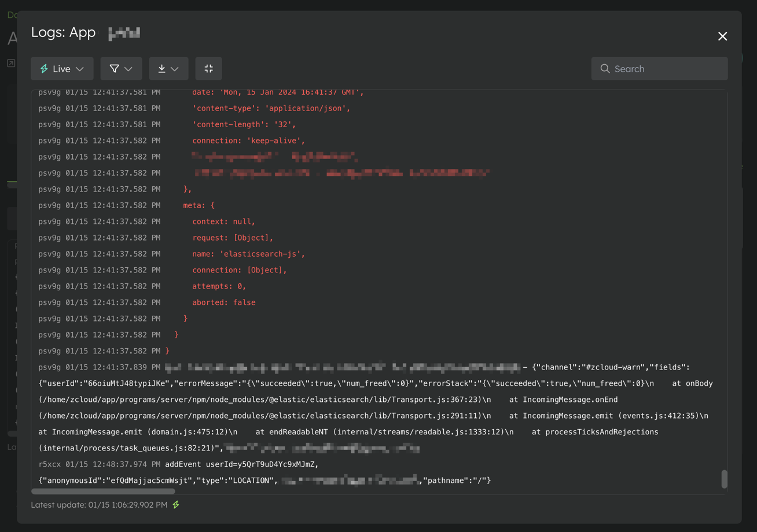This screenshot has width=757, height=532.
Task: Click the vertical scrollbar thumb of logs
Action: (x=724, y=479)
